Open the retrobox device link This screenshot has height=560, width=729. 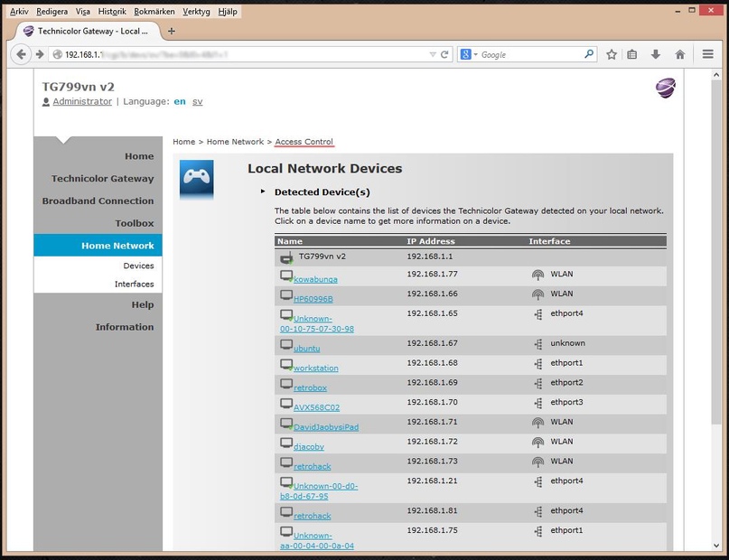click(x=310, y=387)
